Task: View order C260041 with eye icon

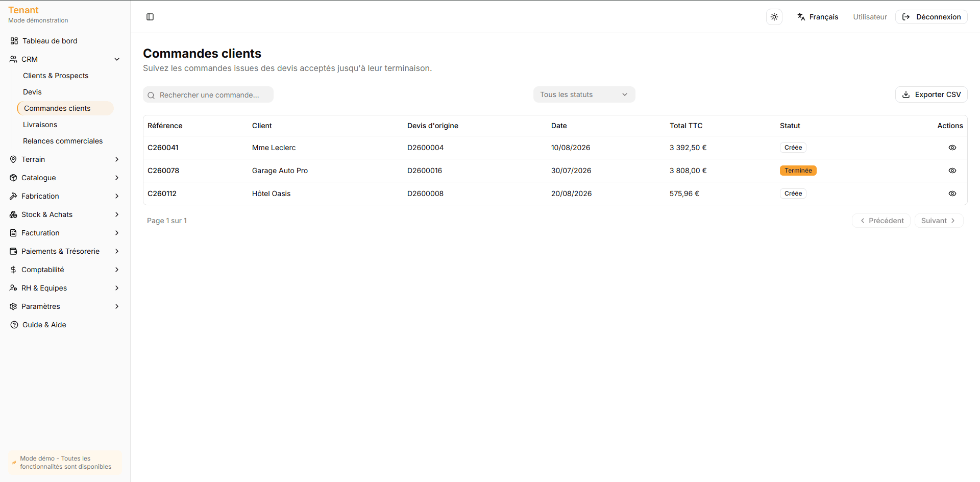Action: pos(952,148)
